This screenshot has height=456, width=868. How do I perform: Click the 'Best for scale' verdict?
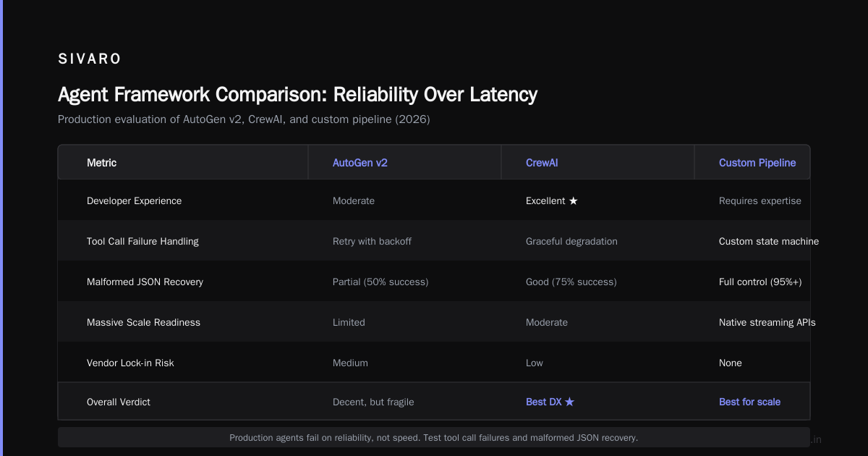point(749,402)
